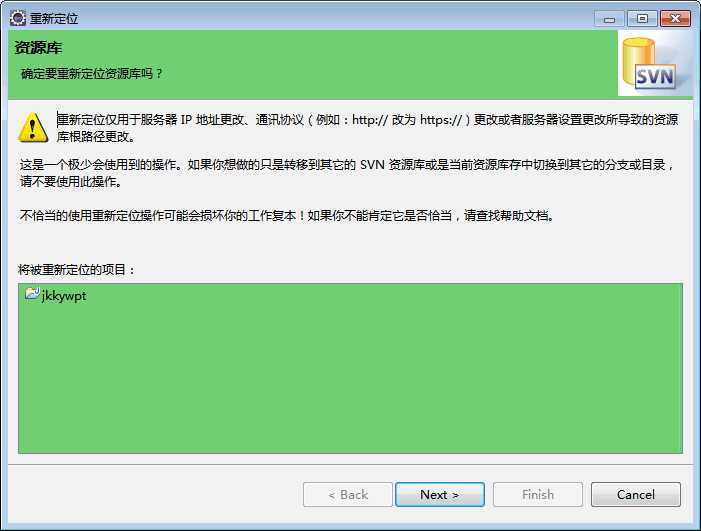Click the 不恰当的使用重新定位操作 warning paragraph
This screenshot has width=701, height=531.
[287, 216]
